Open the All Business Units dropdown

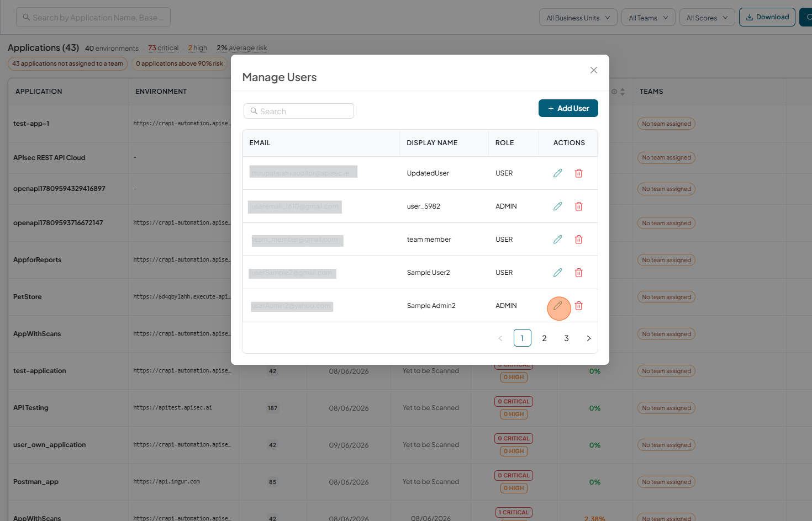click(x=578, y=18)
